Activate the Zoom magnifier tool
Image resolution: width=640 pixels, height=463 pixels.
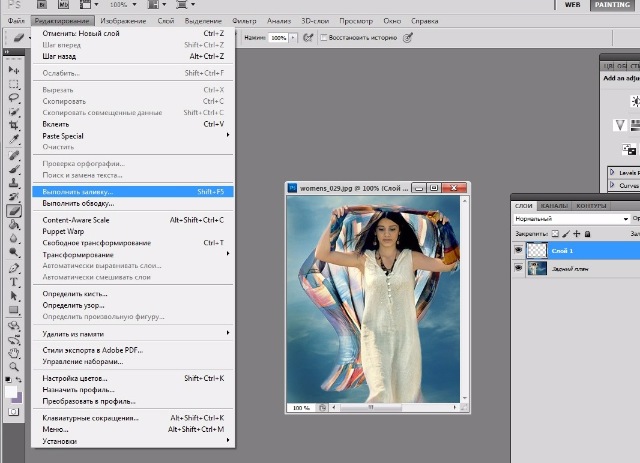[14, 367]
